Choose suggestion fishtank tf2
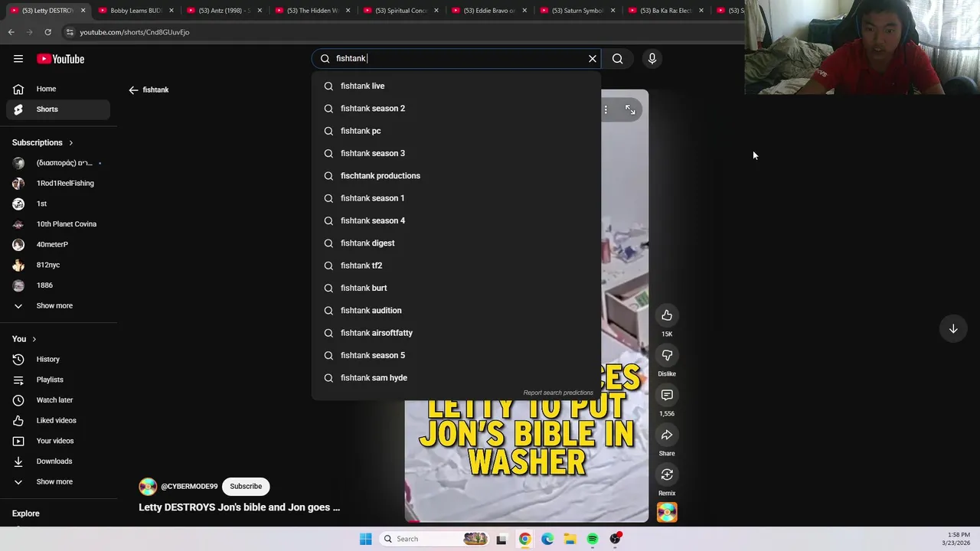Screen dimensions: 980x551 click(x=456, y=266)
